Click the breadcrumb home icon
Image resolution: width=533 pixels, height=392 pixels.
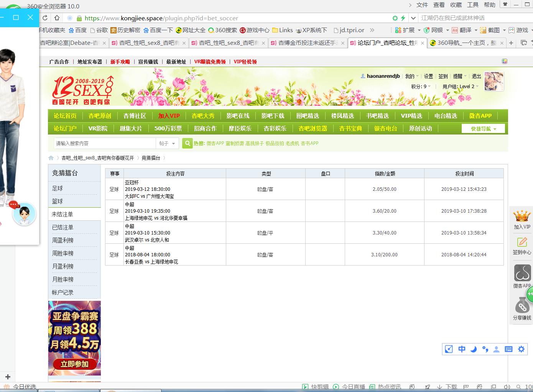(51, 158)
